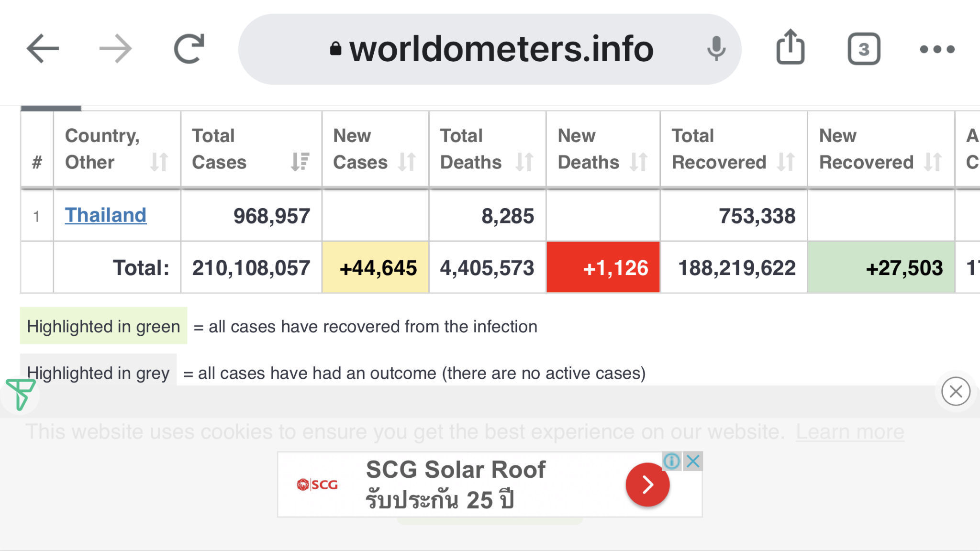This screenshot has height=551, width=980.
Task: Open the share sheet icon
Action: coord(790,48)
